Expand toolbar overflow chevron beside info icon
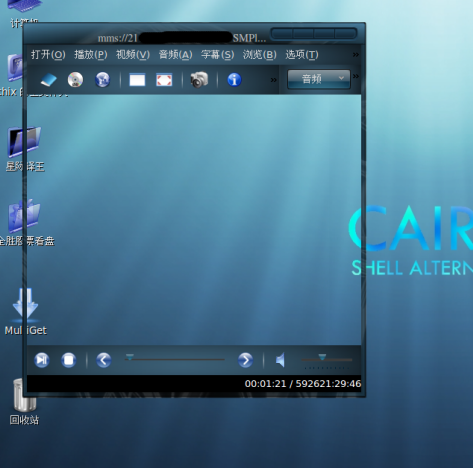Image resolution: width=473 pixels, height=468 pixels. pos(274,80)
